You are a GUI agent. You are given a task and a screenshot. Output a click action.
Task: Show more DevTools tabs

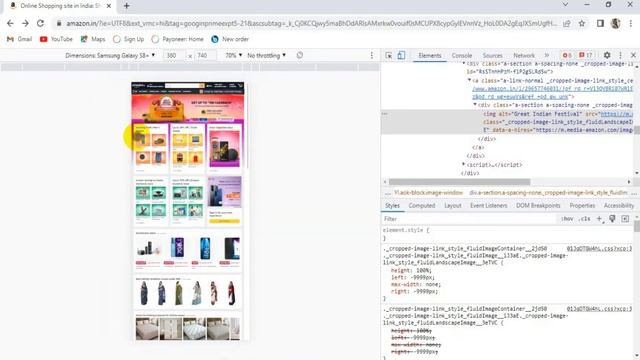click(x=547, y=55)
